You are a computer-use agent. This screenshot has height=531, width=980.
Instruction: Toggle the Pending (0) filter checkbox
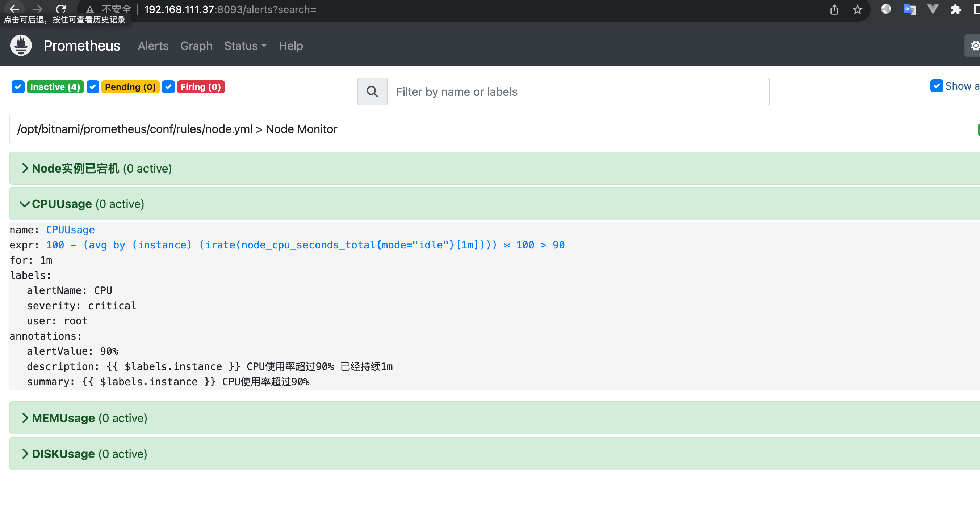[x=93, y=87]
